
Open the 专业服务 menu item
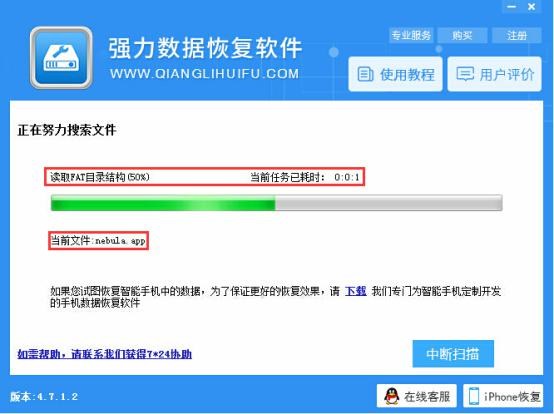[411, 35]
